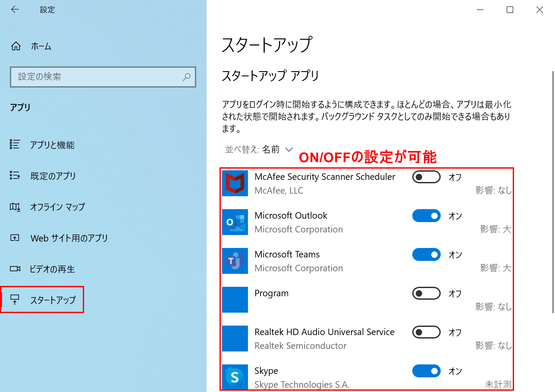
Task: Click the アプリと機能 list icon
Action: (15, 144)
